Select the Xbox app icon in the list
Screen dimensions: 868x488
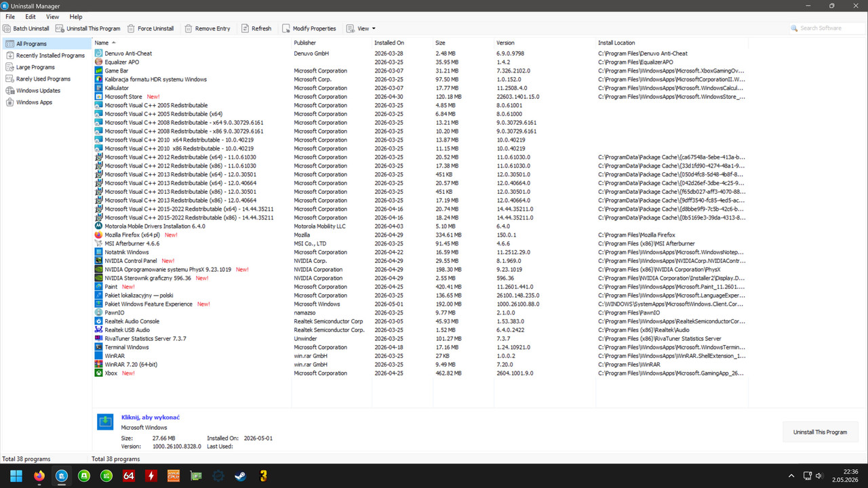pyautogui.click(x=99, y=373)
